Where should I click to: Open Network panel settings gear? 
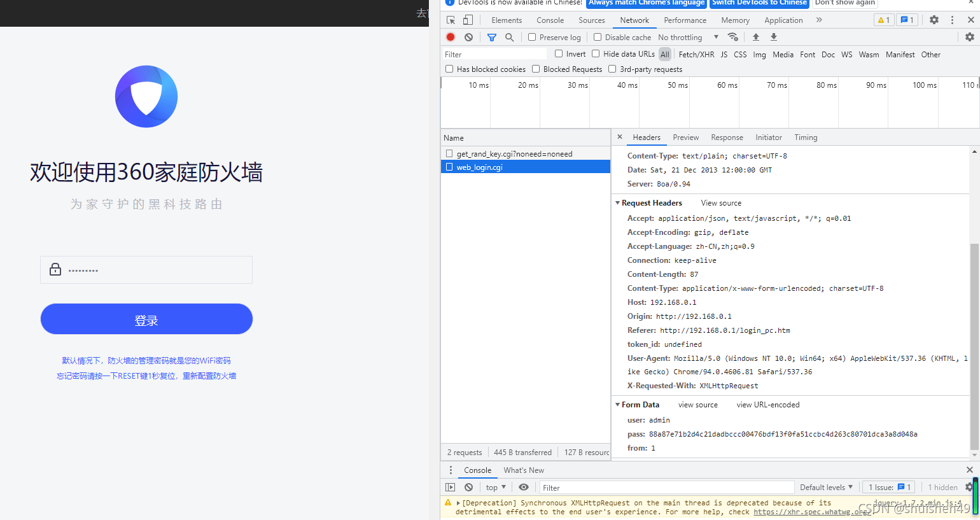[970, 37]
